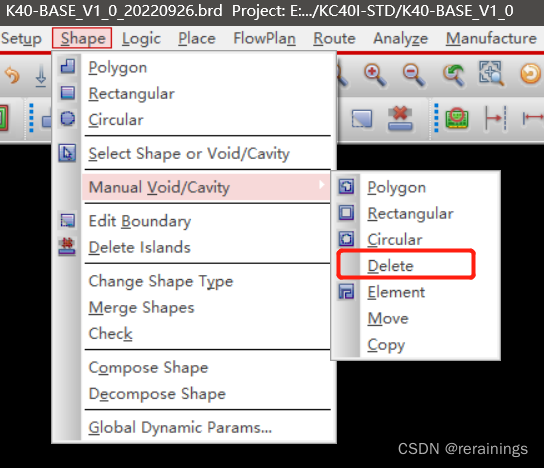
Task: Click the Zoom In magnifier icon
Action: coord(376,75)
